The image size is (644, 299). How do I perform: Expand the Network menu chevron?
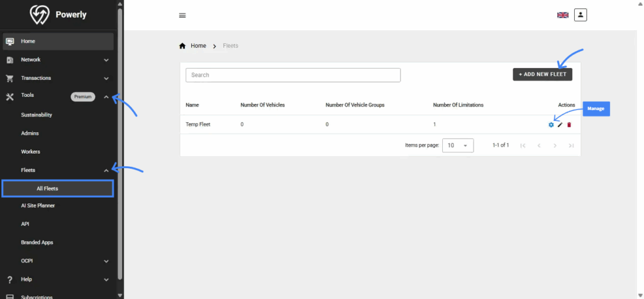pyautogui.click(x=106, y=60)
